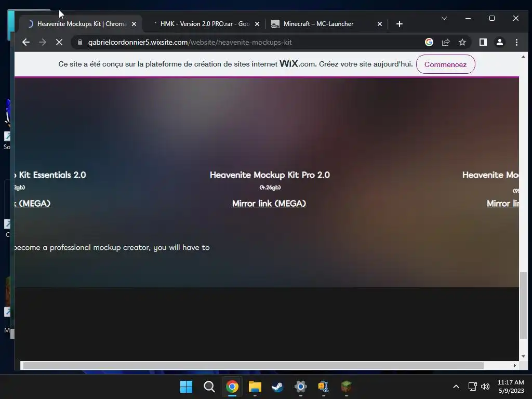Click the Commencez button
Screen dimensions: 532x399
pos(445,64)
